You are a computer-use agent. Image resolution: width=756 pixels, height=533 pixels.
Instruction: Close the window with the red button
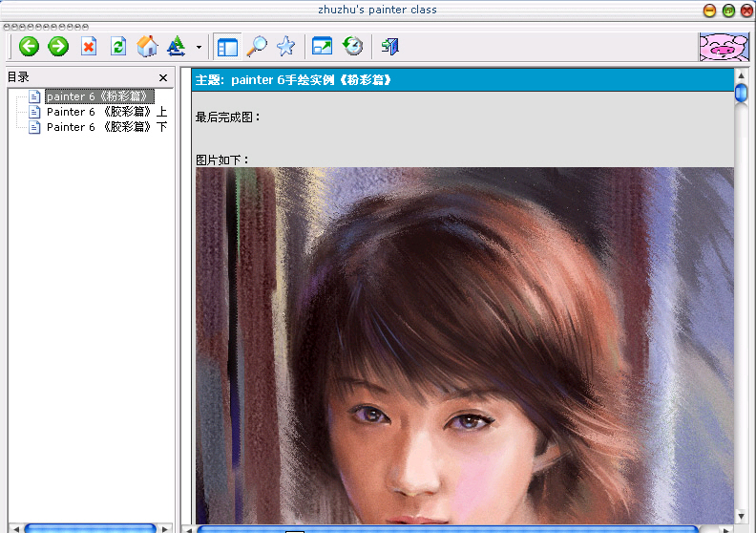point(746,11)
